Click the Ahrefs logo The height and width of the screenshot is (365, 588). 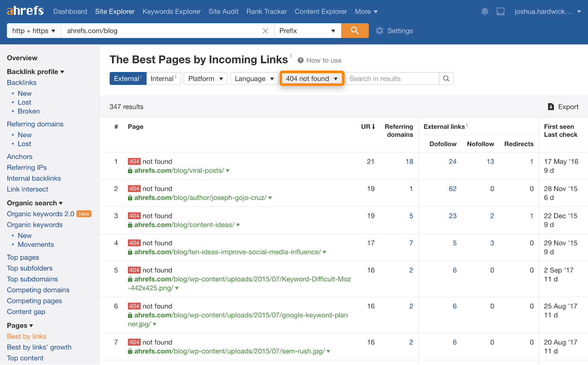coord(25,11)
